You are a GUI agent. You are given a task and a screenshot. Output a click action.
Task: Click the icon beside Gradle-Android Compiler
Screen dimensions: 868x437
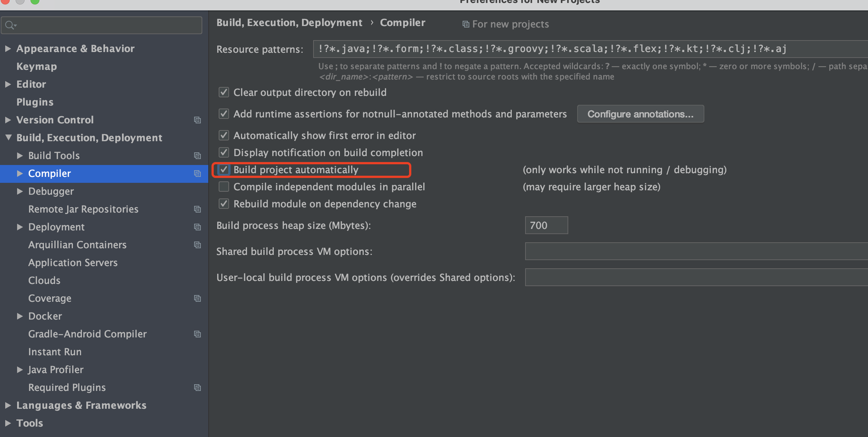197,334
